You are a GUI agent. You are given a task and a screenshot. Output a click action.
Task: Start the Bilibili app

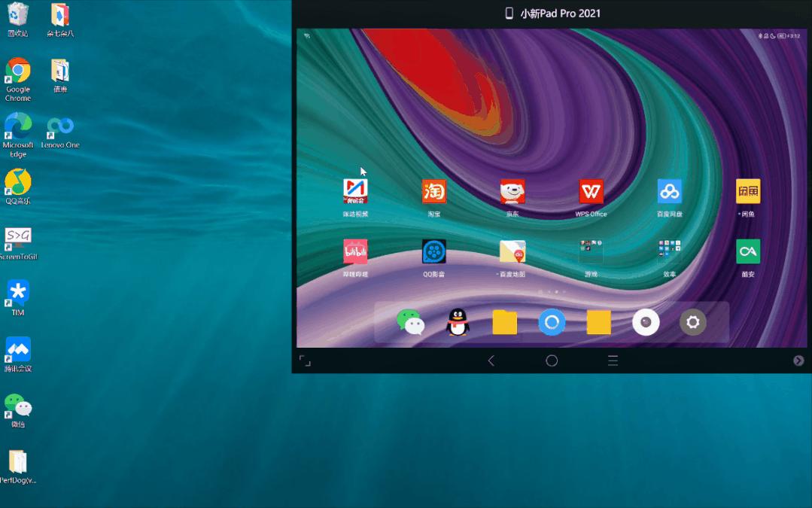(354, 251)
